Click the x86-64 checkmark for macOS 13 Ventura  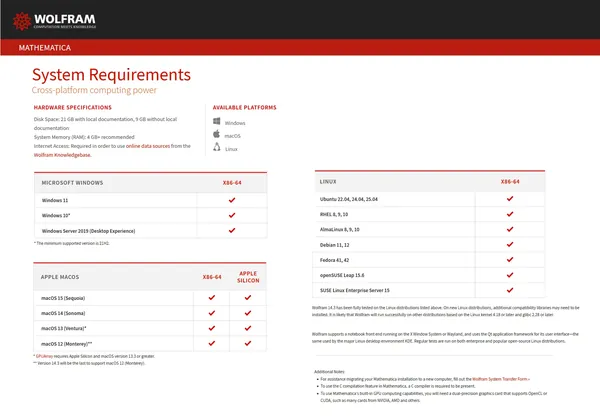point(212,328)
